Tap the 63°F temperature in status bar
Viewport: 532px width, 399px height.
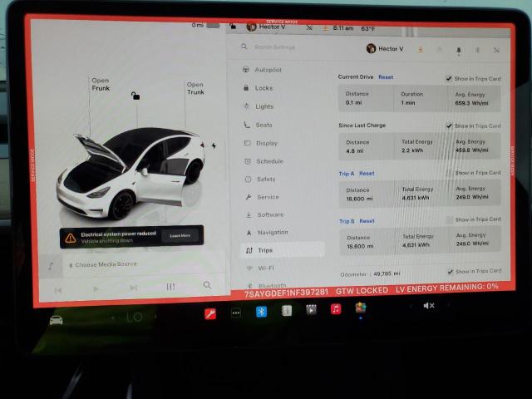368,29
